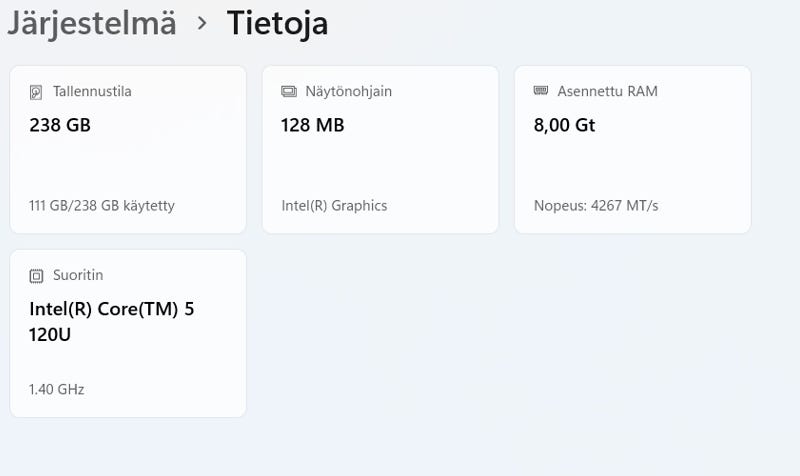Click the Asennettu RAM memory icon
Screen dimensions: 800x476
[541, 91]
